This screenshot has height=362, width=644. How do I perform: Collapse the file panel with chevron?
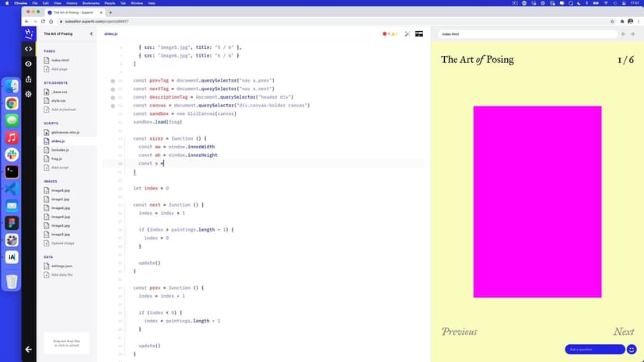pos(91,34)
